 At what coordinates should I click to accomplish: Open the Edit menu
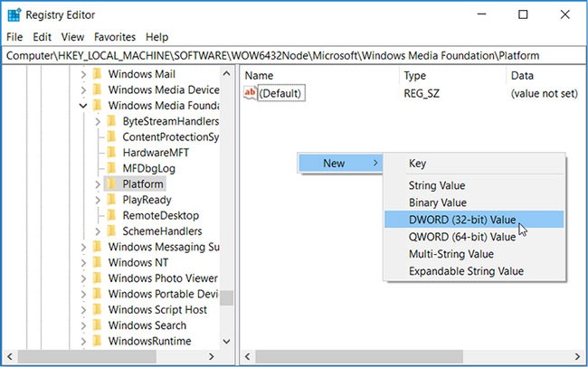(x=43, y=37)
